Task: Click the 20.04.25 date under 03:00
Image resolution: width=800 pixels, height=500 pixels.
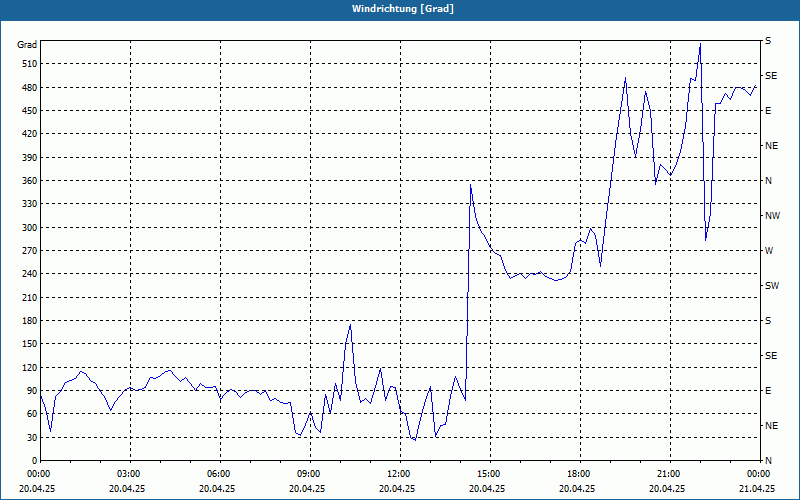Action: tap(127, 488)
